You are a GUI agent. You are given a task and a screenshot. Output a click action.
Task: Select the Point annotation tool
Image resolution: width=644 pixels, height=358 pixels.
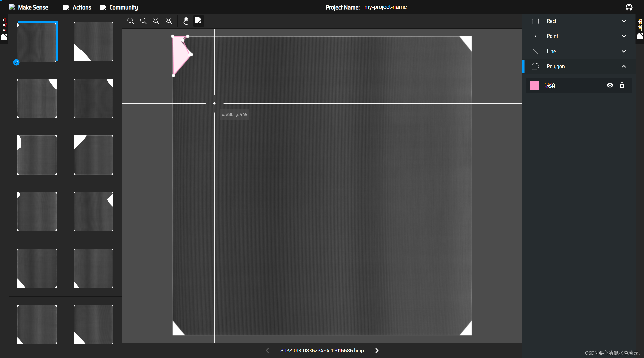pyautogui.click(x=552, y=36)
